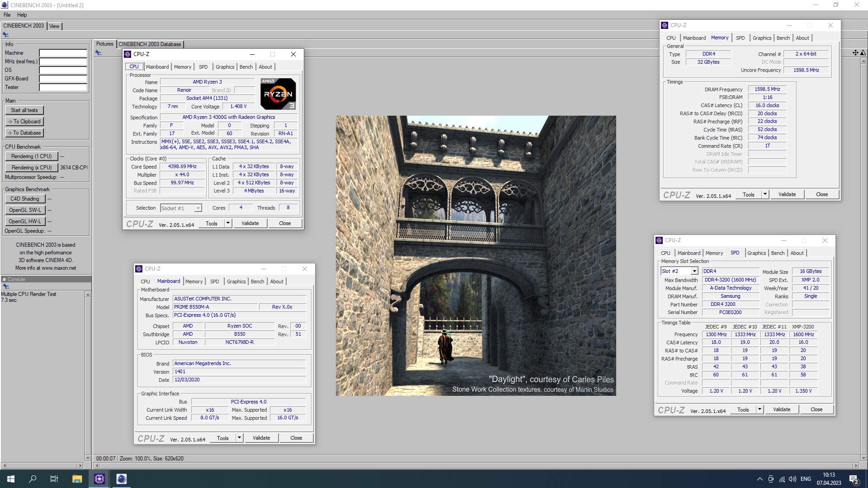Click the CPU-Z title icon in SPD window
This screenshot has width=868, height=488.
pos(659,240)
